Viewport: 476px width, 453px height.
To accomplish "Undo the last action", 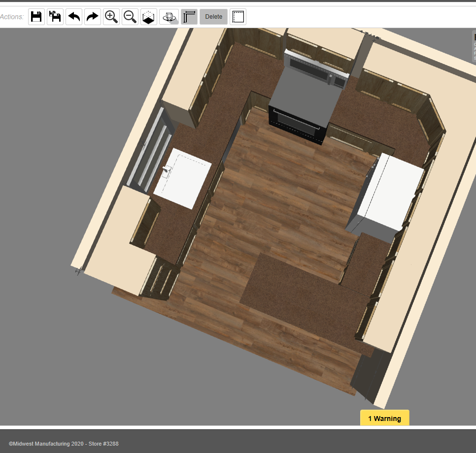I will 74,17.
